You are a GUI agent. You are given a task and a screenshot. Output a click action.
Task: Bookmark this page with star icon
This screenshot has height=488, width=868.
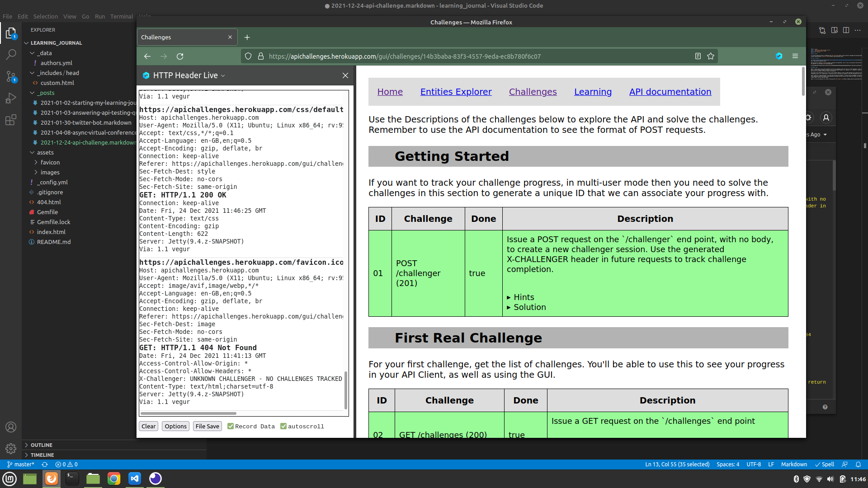(x=711, y=56)
